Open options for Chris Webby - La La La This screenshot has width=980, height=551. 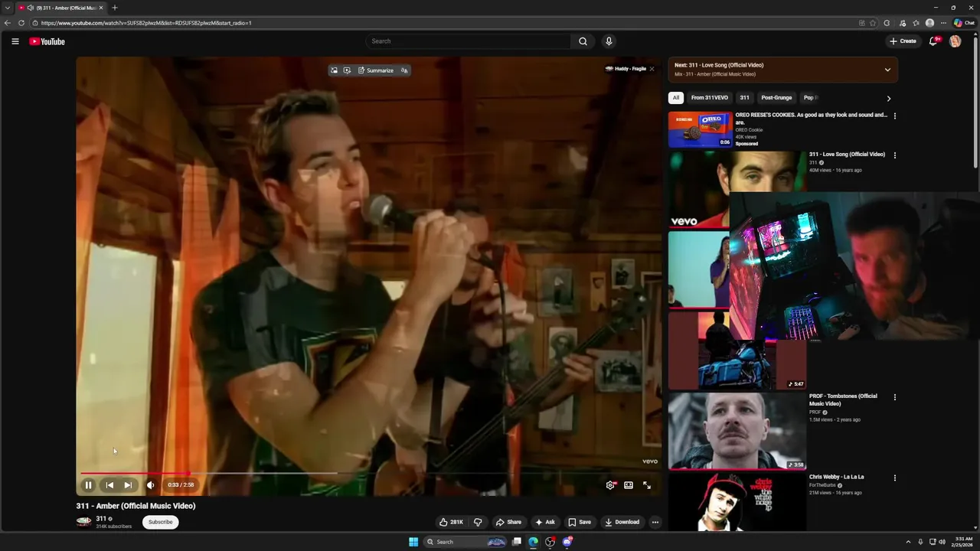coord(894,478)
